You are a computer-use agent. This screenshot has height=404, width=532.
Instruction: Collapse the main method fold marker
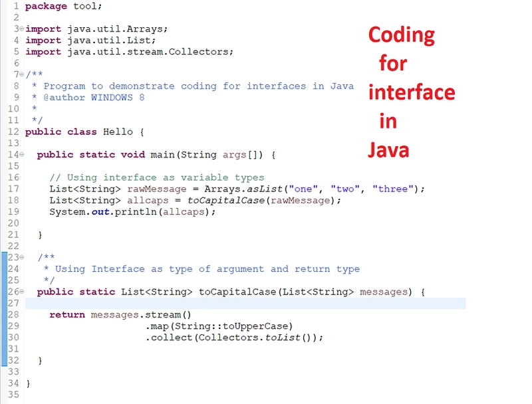click(x=22, y=154)
